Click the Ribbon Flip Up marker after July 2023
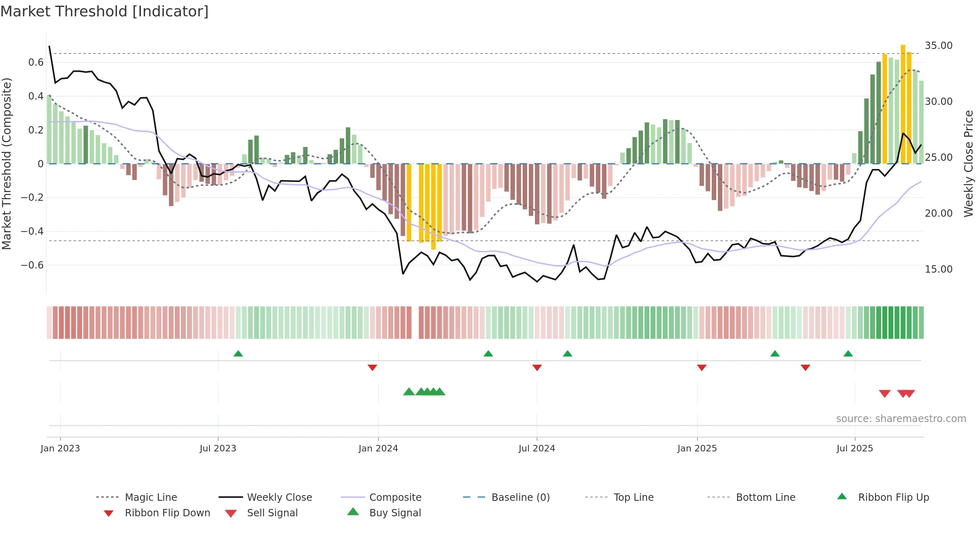This screenshot has height=551, width=980. [x=238, y=353]
